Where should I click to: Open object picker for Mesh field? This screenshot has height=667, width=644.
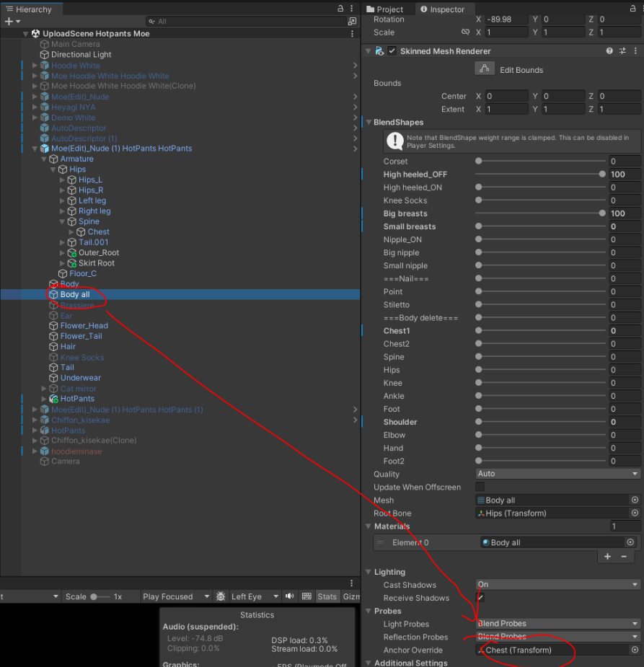[x=635, y=500]
